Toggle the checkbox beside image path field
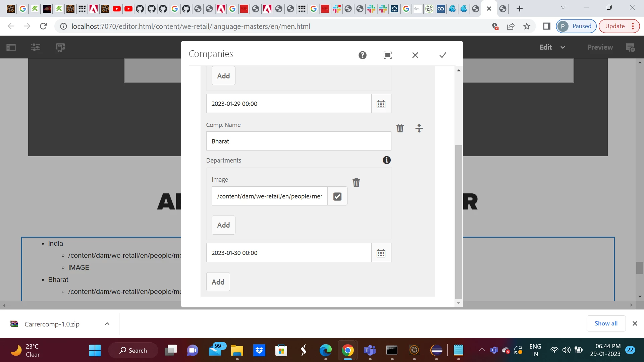The image size is (644, 362). point(337,196)
